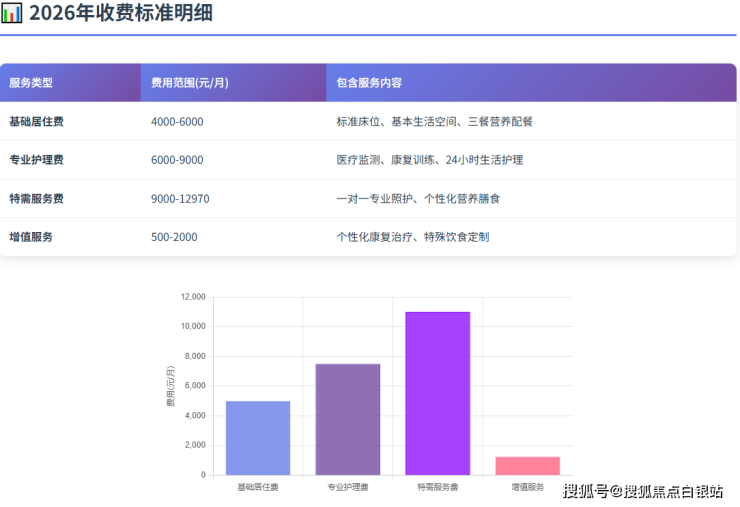Click the 2026年收费标准明细 heading

(120, 13)
